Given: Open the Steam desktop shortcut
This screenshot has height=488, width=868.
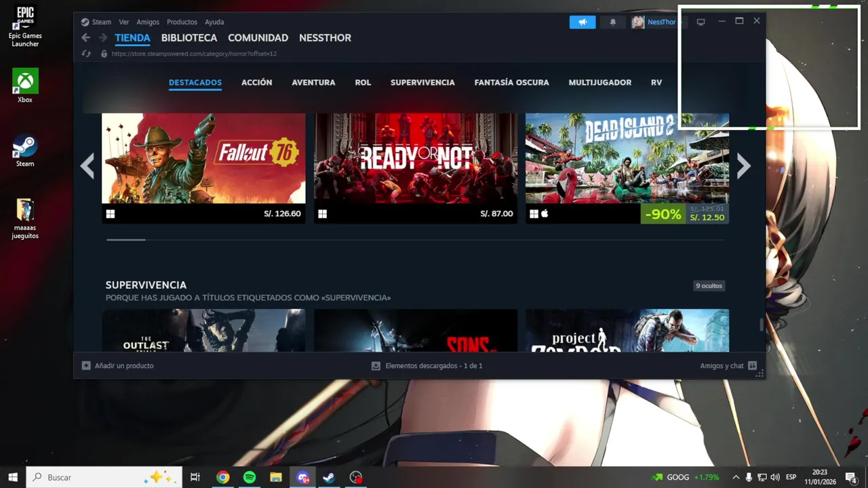Looking at the screenshot, I should 25,150.
